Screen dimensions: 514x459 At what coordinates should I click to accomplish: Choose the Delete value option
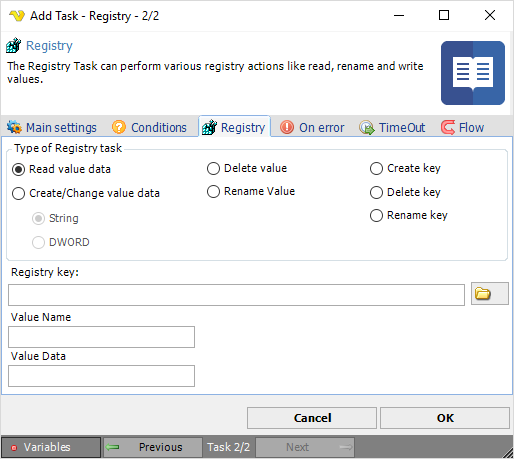(247, 168)
